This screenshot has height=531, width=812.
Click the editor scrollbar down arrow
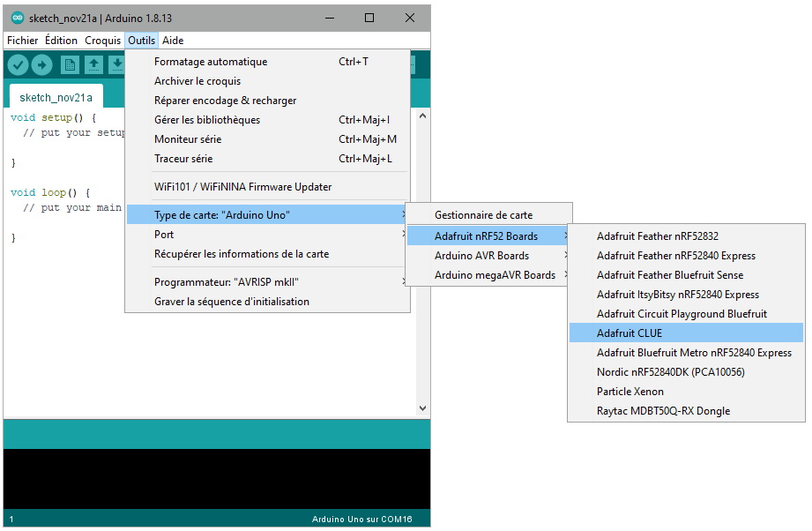[422, 408]
